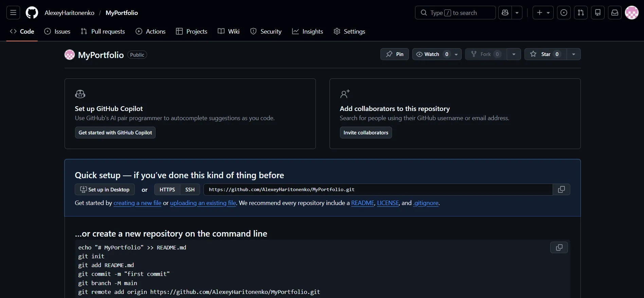Screen dimensions: 644x298
Task: Copy the command line setup commands
Action: (559, 247)
